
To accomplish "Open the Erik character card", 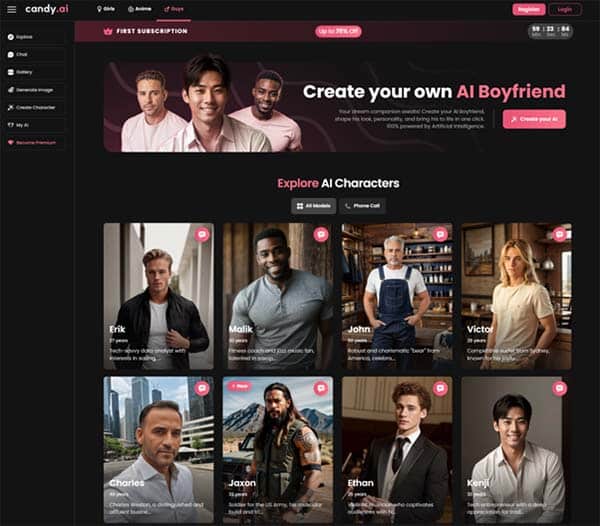I will point(159,296).
